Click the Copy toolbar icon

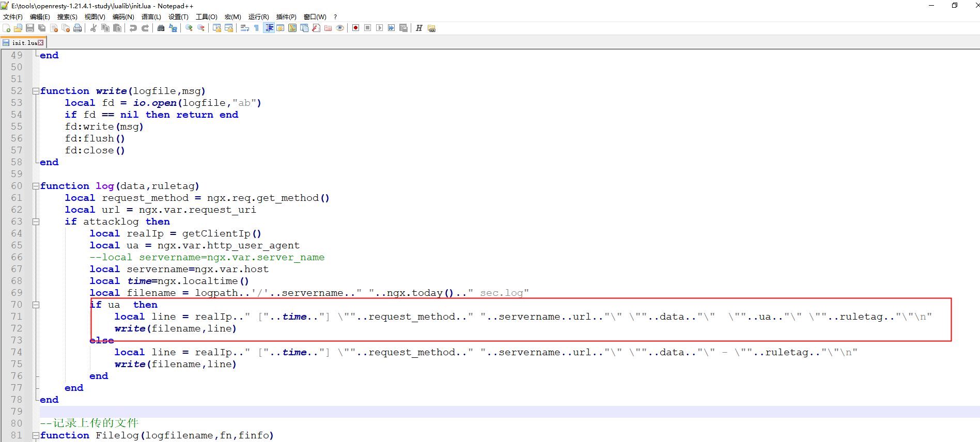[x=105, y=28]
